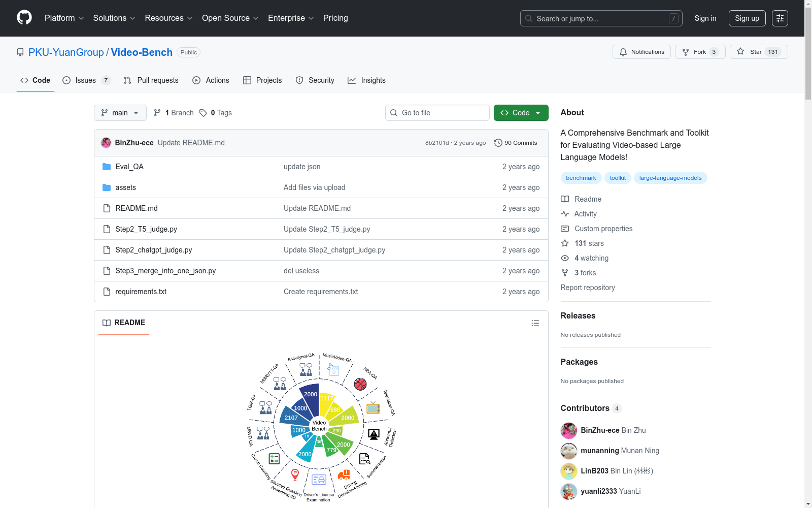Select the large-language-models topic tag

(670, 178)
